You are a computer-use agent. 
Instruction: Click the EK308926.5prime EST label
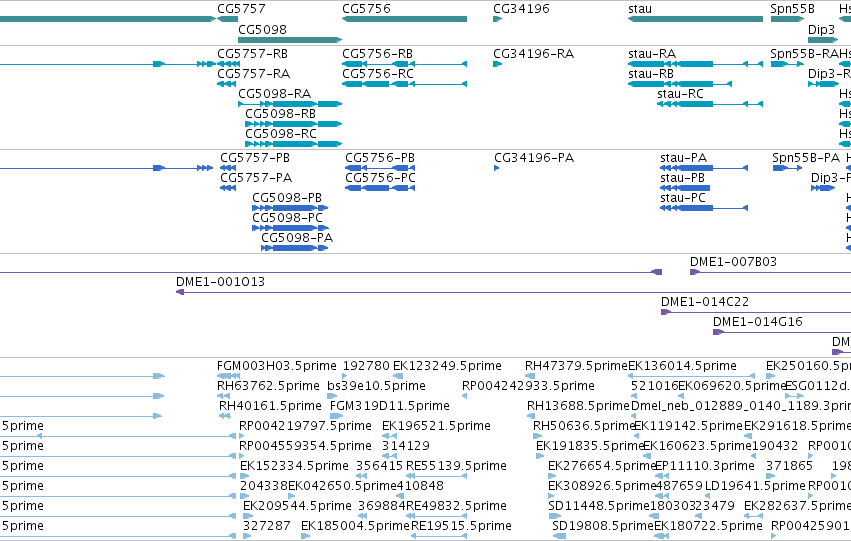pyautogui.click(x=602, y=487)
